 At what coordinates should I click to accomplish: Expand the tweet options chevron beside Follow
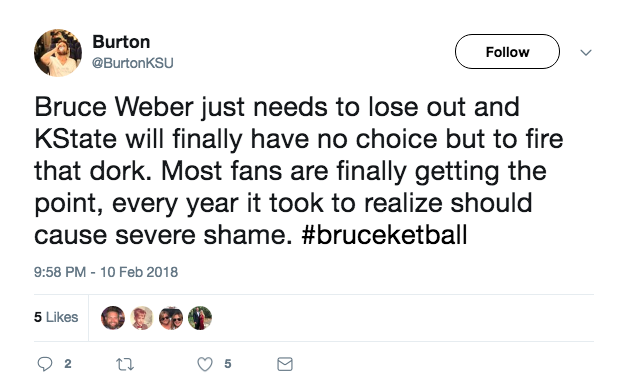coord(586,53)
